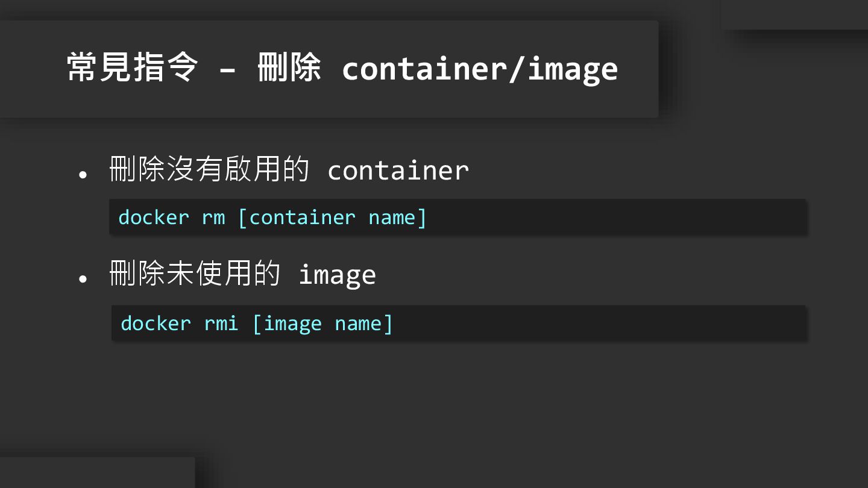Click the "刪除" word in the title
Image resolution: width=868 pixels, height=488 pixels.
point(289,67)
